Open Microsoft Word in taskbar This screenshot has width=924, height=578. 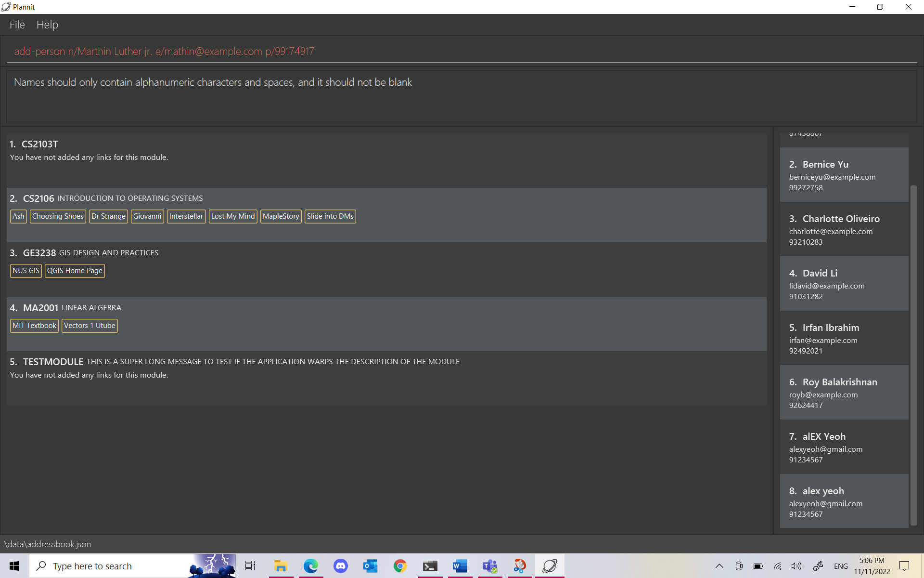[x=460, y=566]
